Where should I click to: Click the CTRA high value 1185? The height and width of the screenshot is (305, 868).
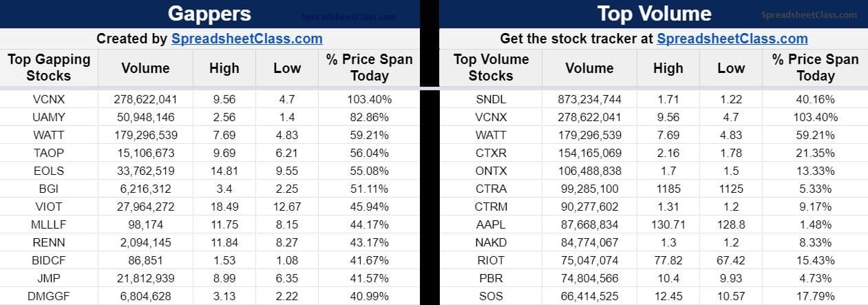click(x=668, y=189)
